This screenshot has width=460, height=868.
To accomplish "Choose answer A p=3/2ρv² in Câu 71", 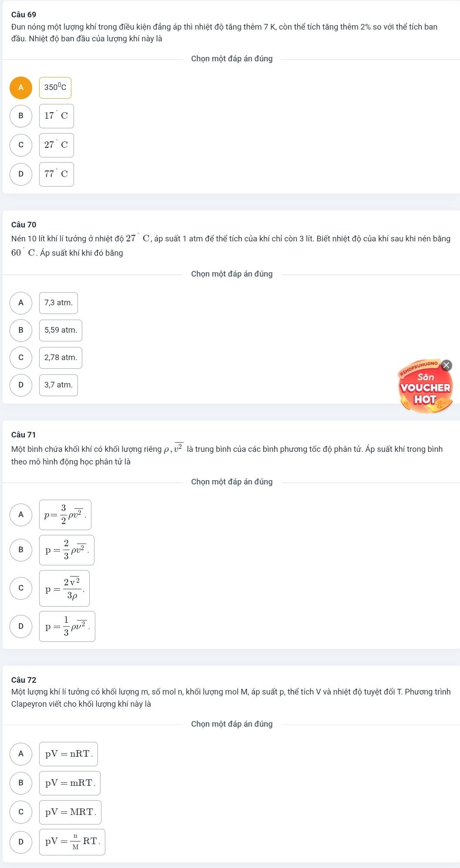I will coord(21,514).
